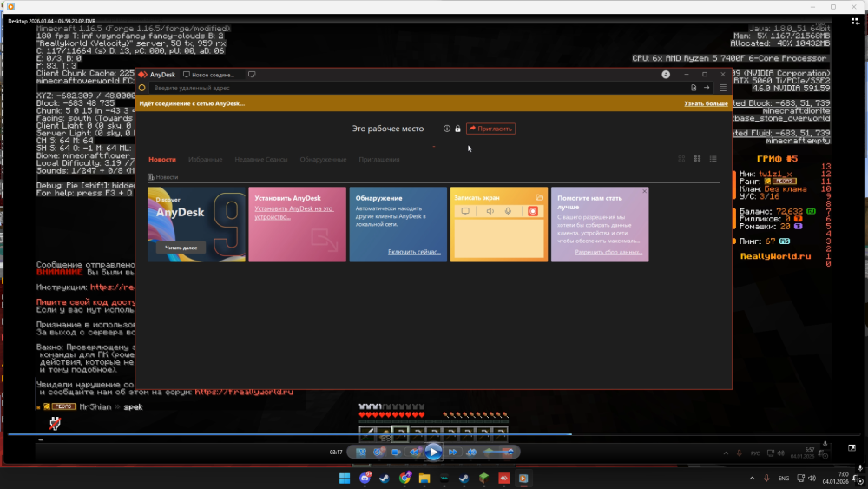Image resolution: width=868 pixels, height=489 pixels.
Task: Toggle speaker audio on Record Screen card
Action: tap(490, 211)
